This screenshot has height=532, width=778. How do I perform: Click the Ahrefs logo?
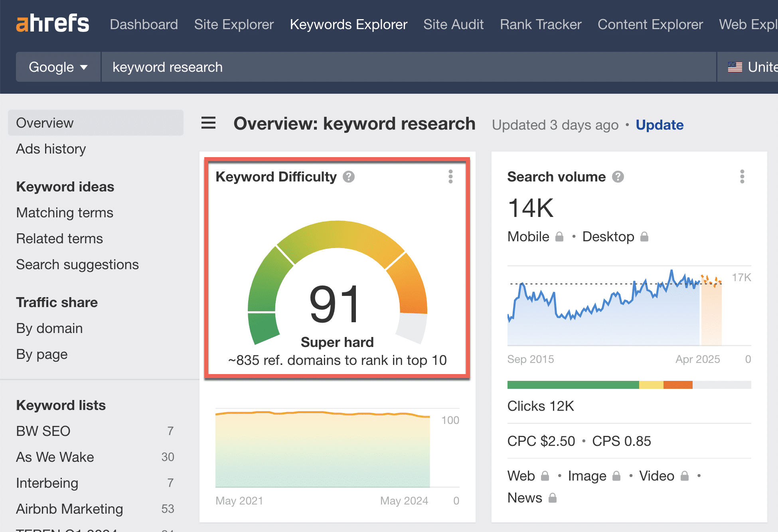tap(52, 24)
